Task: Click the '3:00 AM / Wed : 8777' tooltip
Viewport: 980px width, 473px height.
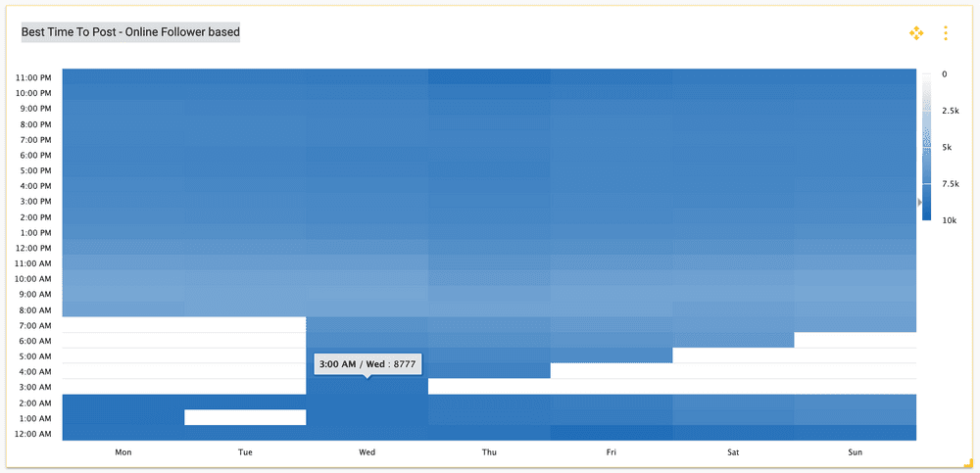Action: (367, 364)
